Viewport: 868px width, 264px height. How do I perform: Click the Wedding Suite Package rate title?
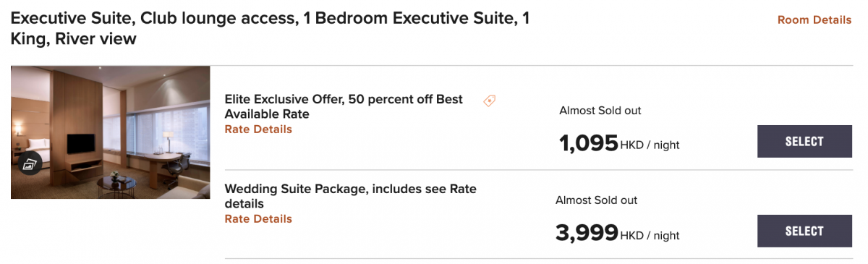tap(351, 196)
